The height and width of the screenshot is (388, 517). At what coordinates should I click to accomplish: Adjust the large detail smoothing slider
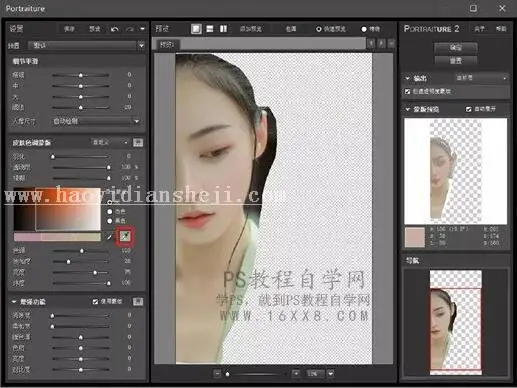81,97
